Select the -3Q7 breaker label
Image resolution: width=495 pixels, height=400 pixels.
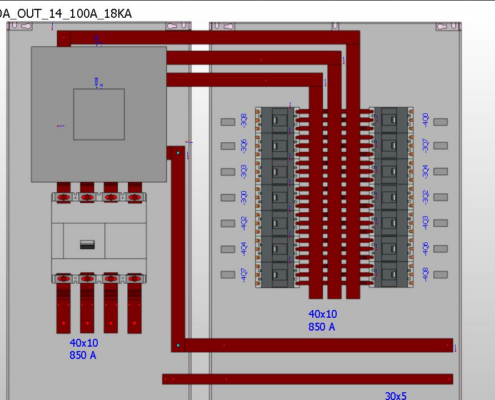point(425,146)
